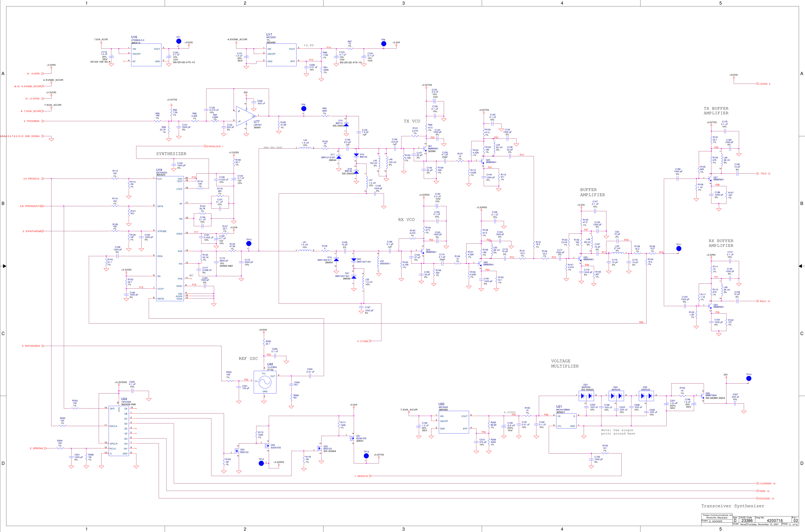This screenshot has width=805, height=532.
Task: Select the TP14 test point circle
Action: (x=749, y=378)
